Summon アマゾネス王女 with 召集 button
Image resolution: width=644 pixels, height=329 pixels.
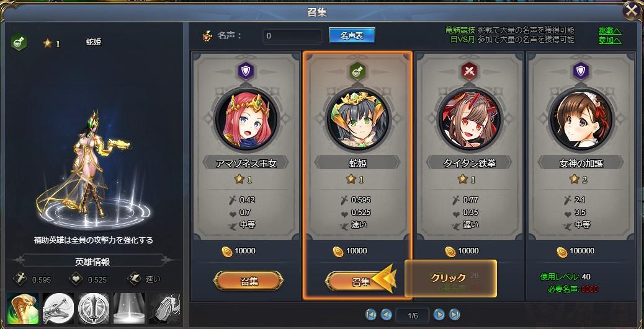point(249,281)
